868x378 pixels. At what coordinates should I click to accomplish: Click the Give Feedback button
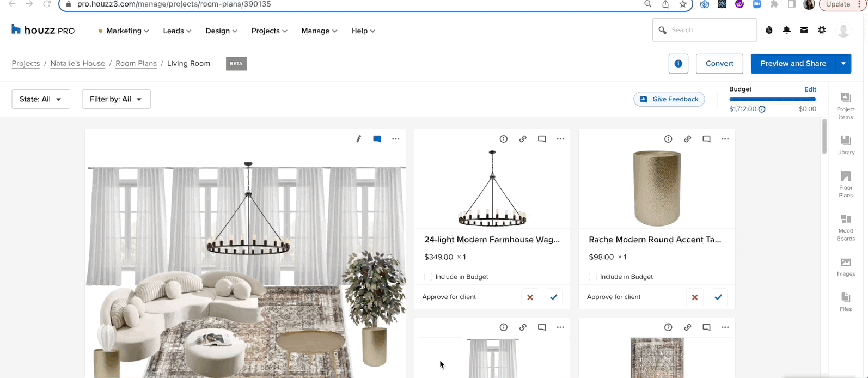tap(669, 99)
